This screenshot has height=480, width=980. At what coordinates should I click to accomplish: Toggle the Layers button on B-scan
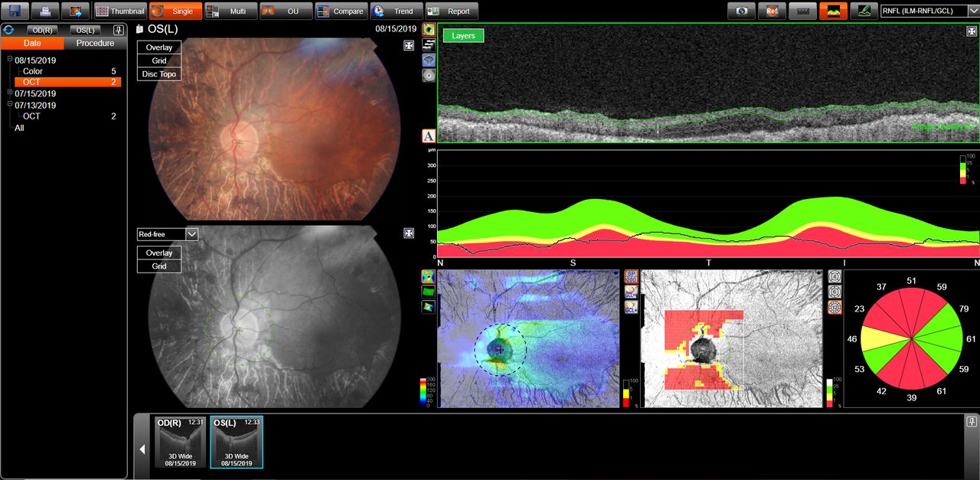click(x=463, y=36)
